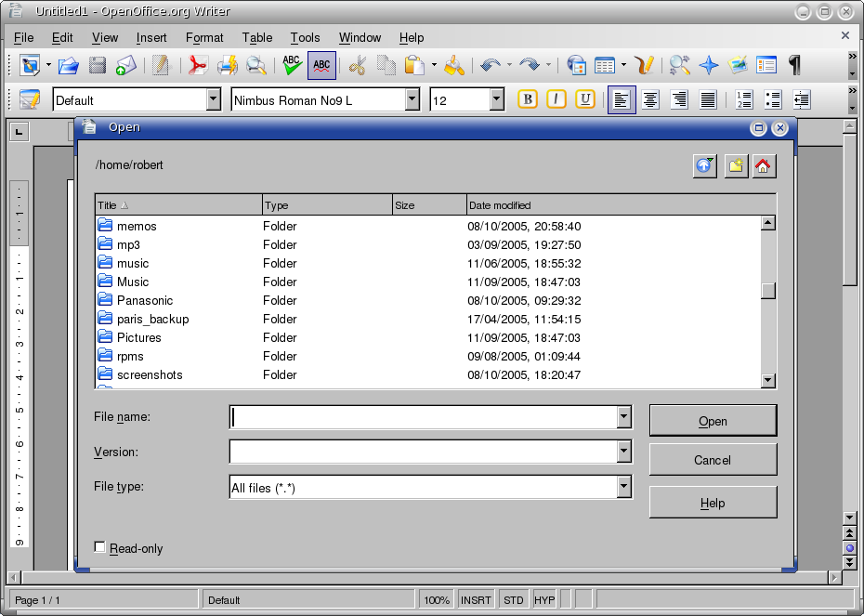Create new folder icon in Open dialog
Image resolution: width=864 pixels, height=616 pixels.
(736, 165)
